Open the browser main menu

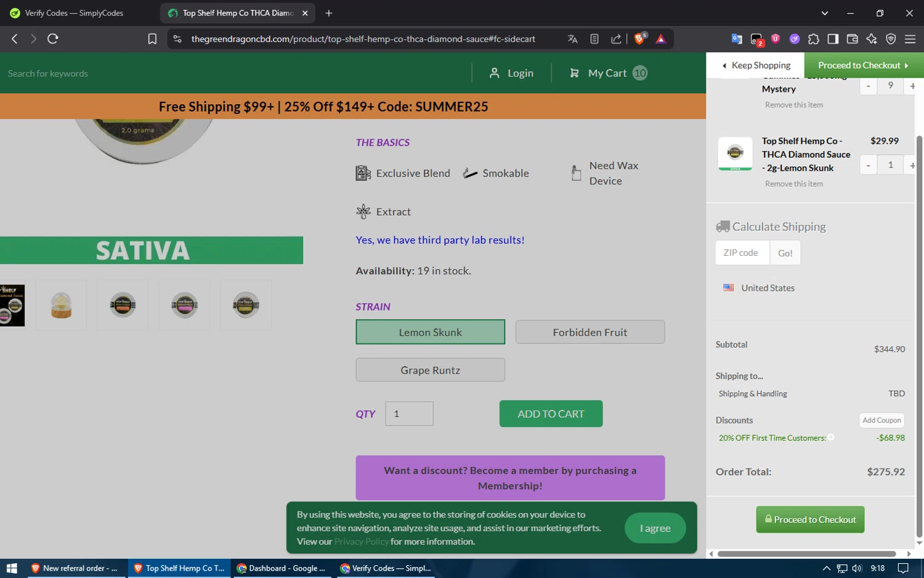pyautogui.click(x=910, y=39)
